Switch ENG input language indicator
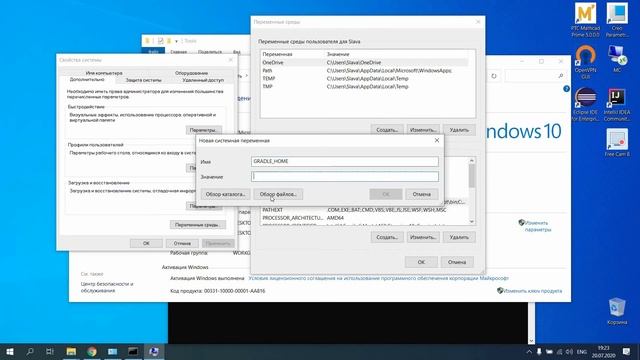 tap(582, 351)
